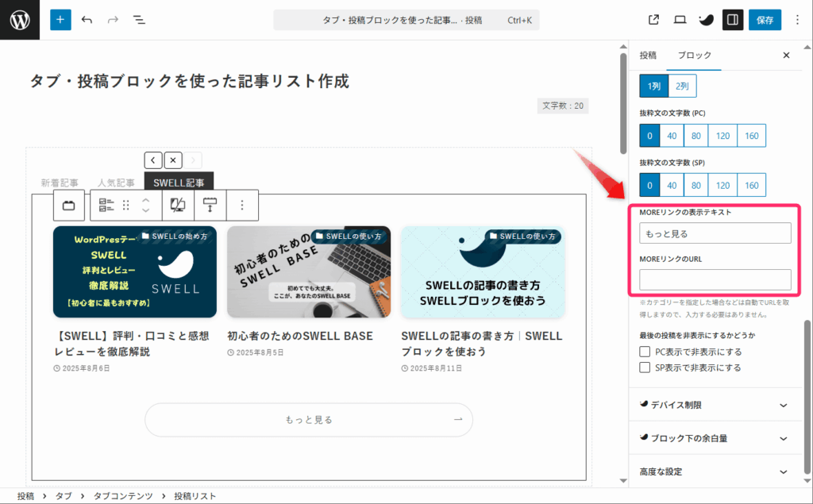Screen dimensions: 813x504
Task: Click the post list block type icon
Action: click(x=106, y=206)
